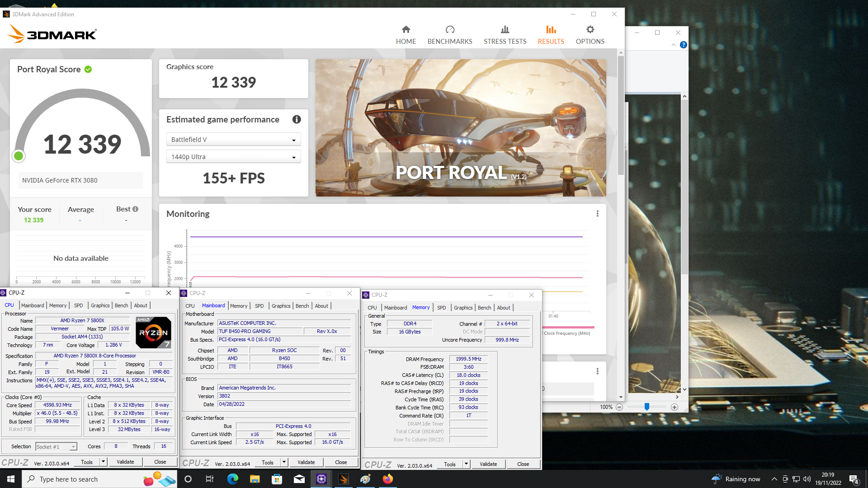The width and height of the screenshot is (868, 488).
Task: Open the STRESS TESTS section
Action: point(505,35)
